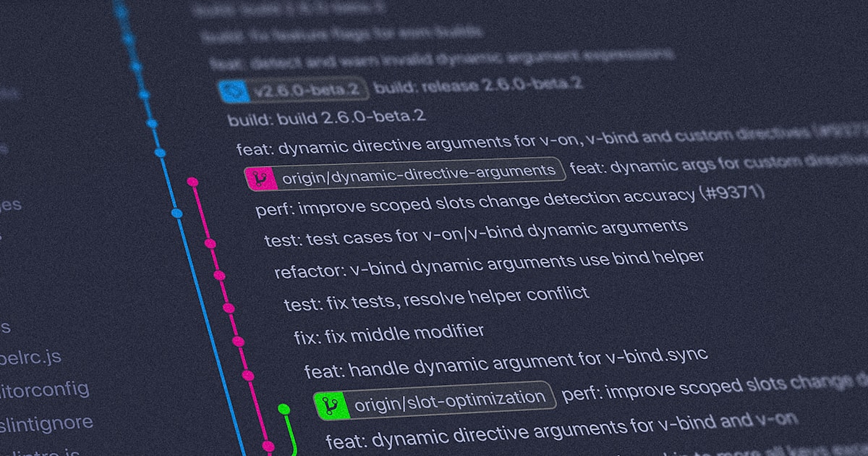This screenshot has width=868, height=456.
Task: Open commit "build: build 2.6.0-beta.2"
Action: coord(326,117)
